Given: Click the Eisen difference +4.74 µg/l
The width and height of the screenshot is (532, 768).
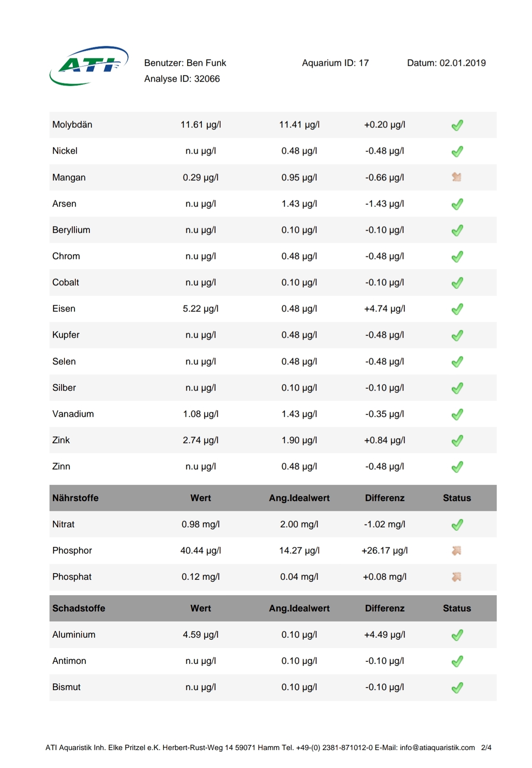Looking at the screenshot, I should pyautogui.click(x=384, y=308).
